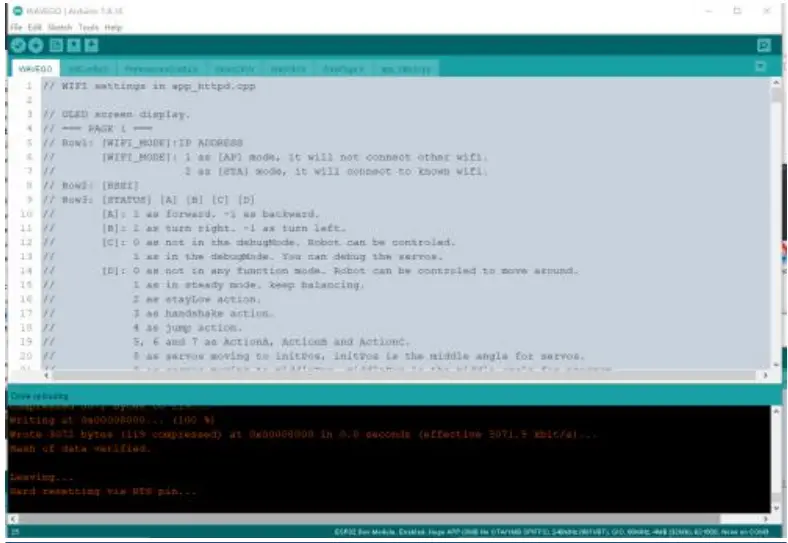Click the '4 as jump action' line

pyautogui.click(x=143, y=327)
